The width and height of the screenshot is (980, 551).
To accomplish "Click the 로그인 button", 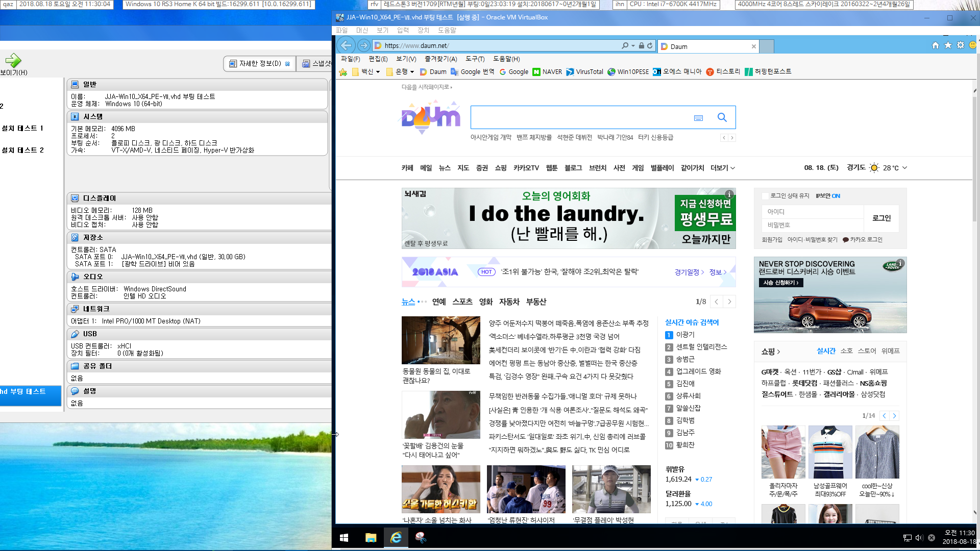I will (x=881, y=218).
